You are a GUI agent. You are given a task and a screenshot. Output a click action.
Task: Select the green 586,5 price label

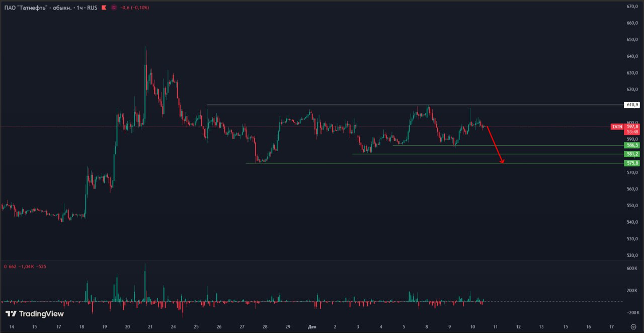click(x=631, y=145)
